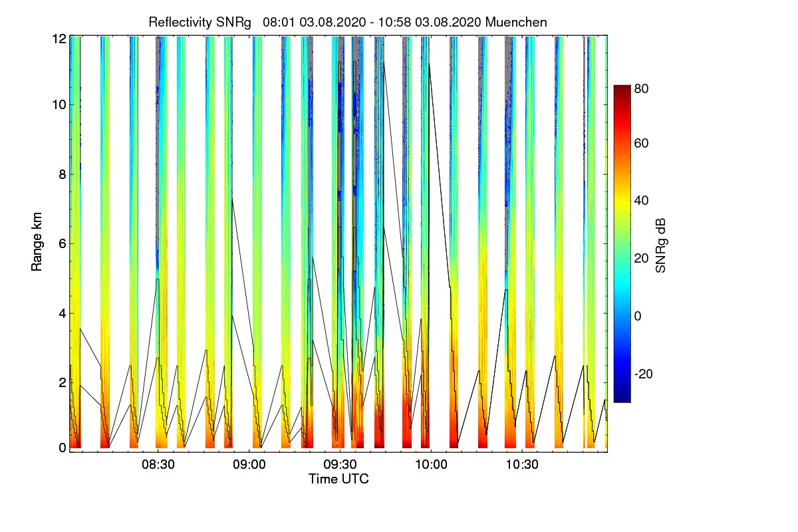This screenshot has width=798, height=532.
Task: Click the 40 dB colorbar label
Action: pos(642,201)
